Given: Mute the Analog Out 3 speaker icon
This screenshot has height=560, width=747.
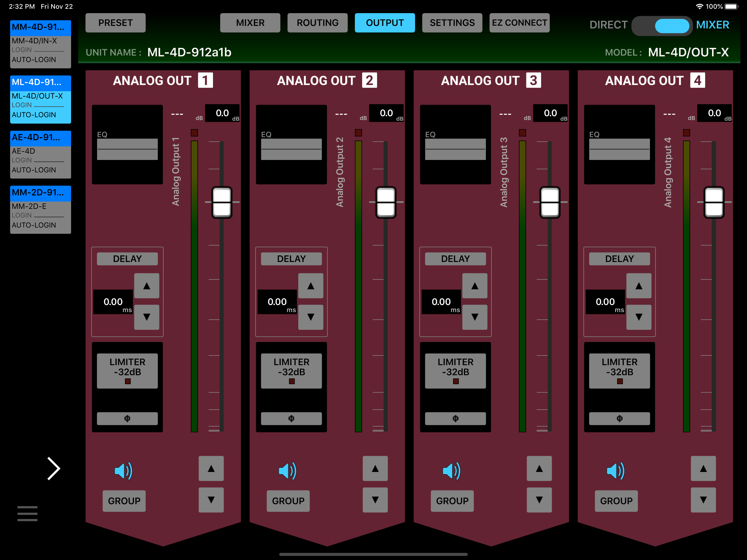Looking at the screenshot, I should point(451,471).
